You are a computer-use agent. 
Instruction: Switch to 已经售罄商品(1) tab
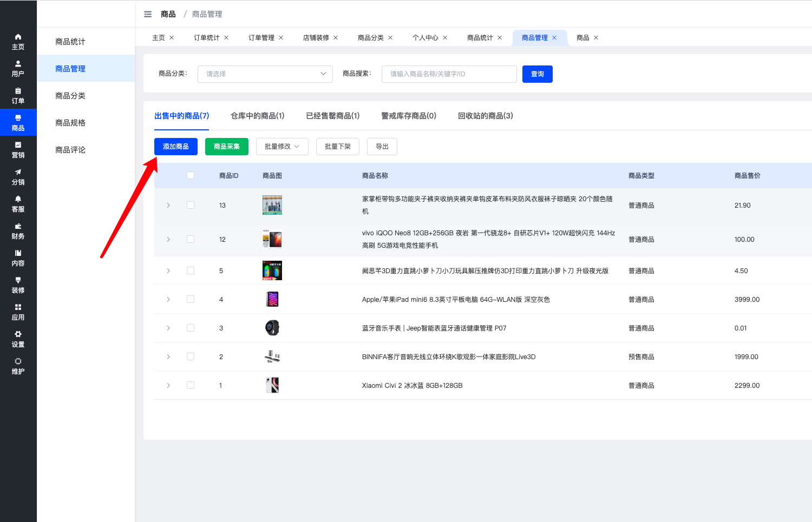(333, 116)
